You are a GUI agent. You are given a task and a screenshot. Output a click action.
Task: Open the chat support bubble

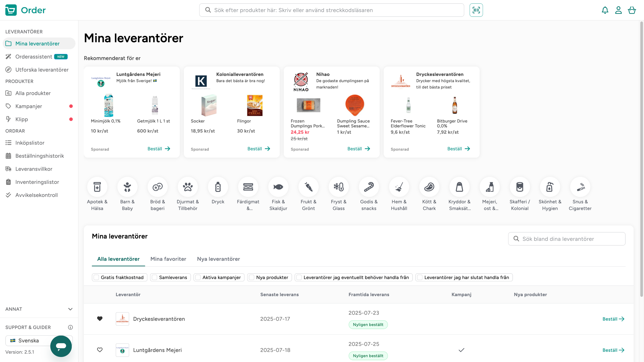(61, 346)
